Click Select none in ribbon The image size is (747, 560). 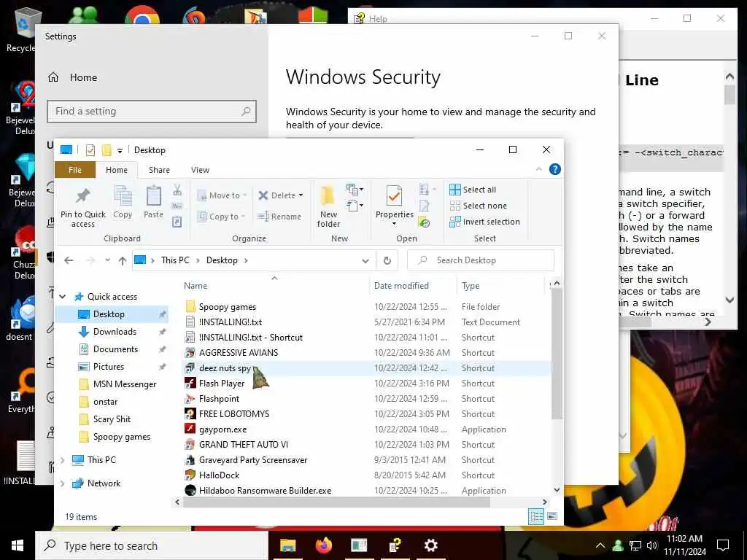coord(479,206)
